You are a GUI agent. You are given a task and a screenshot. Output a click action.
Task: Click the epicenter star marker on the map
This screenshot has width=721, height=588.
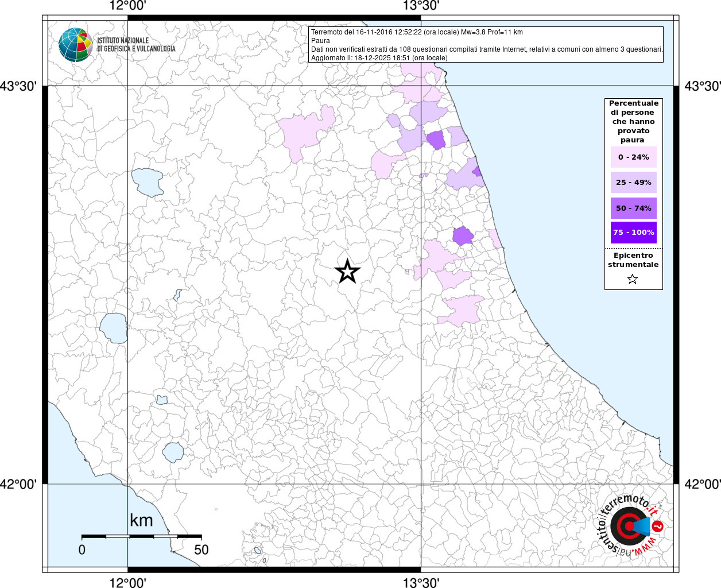(x=347, y=271)
